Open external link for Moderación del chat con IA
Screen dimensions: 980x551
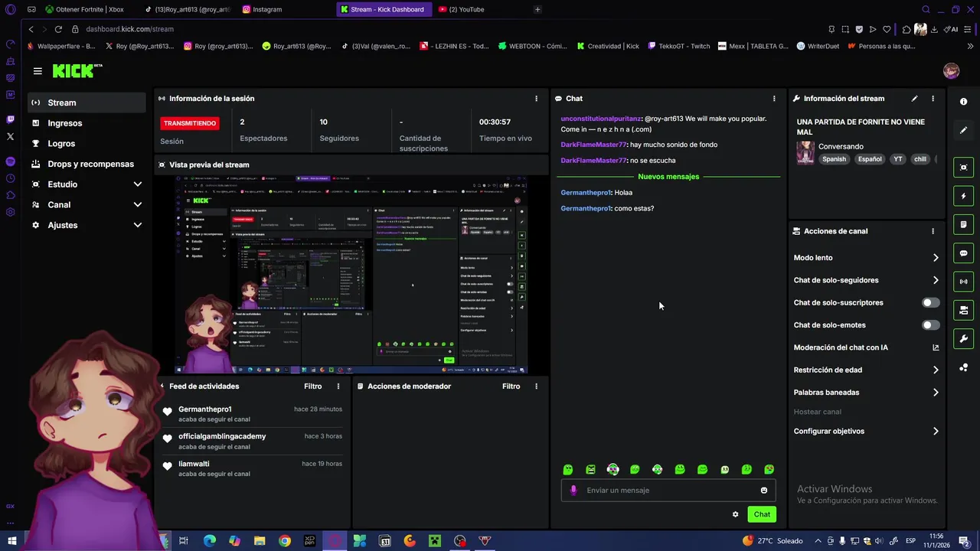[936, 347]
